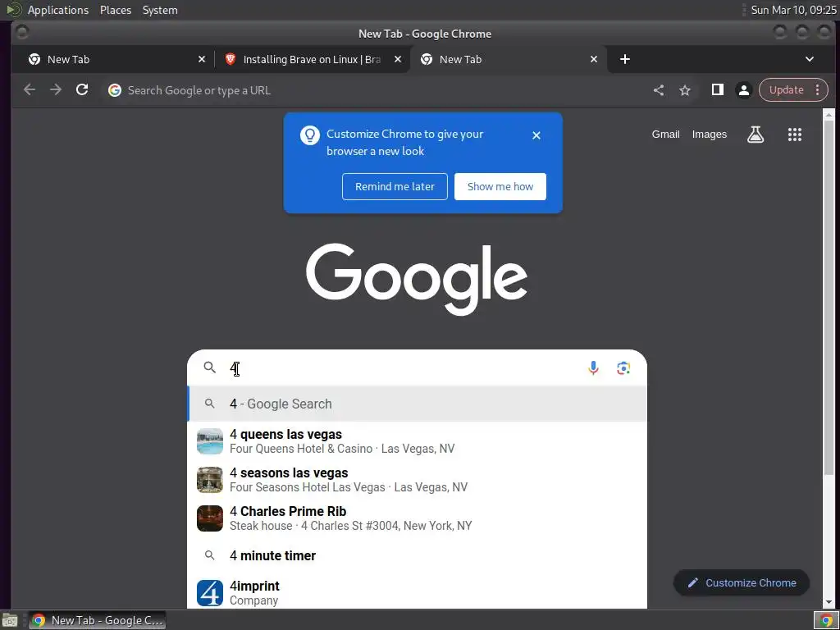Close the active New Tab

594,59
